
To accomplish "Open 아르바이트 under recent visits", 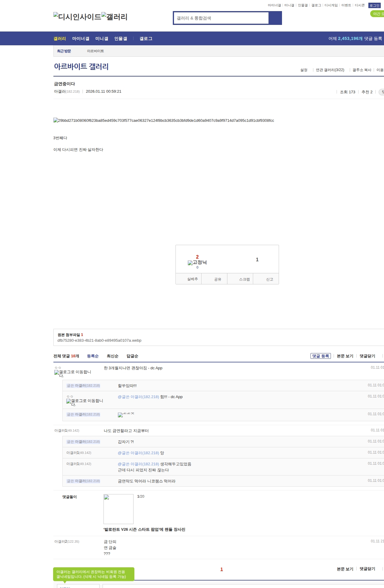I will click(x=95, y=51).
